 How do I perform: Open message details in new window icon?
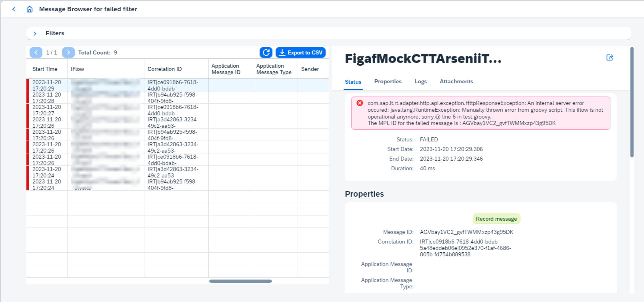[610, 58]
